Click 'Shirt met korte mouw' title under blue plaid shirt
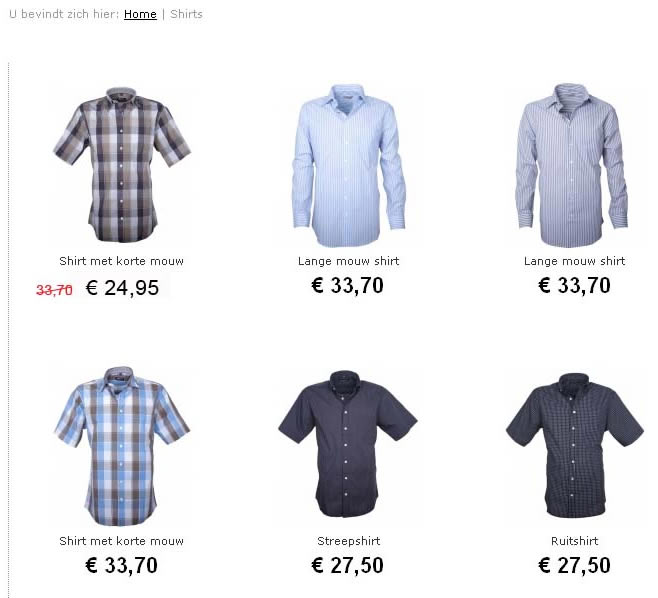The height and width of the screenshot is (598, 658). (121, 541)
